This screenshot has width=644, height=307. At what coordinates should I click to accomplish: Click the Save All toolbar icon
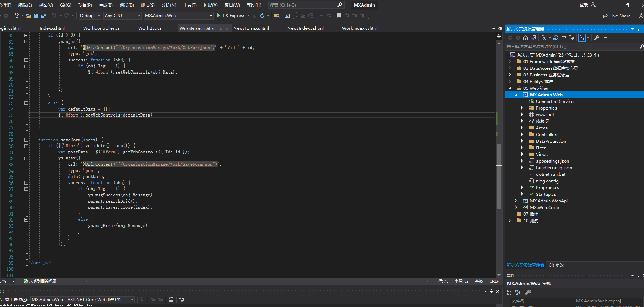pyautogui.click(x=44, y=16)
